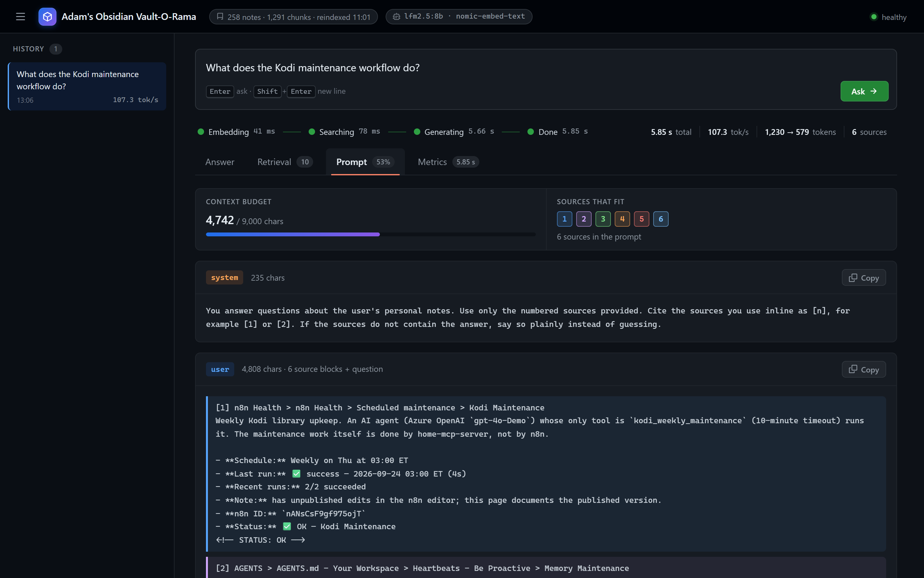Click the blue user role tag

coord(220,369)
